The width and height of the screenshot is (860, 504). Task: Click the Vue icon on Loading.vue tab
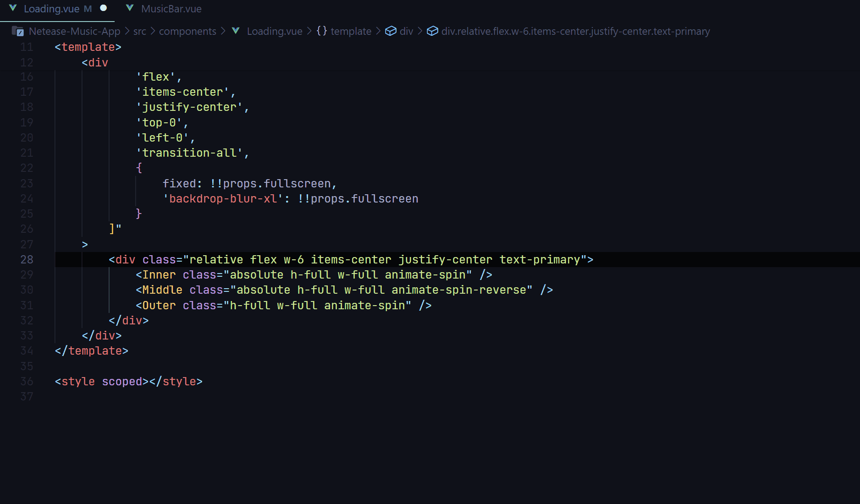click(13, 8)
